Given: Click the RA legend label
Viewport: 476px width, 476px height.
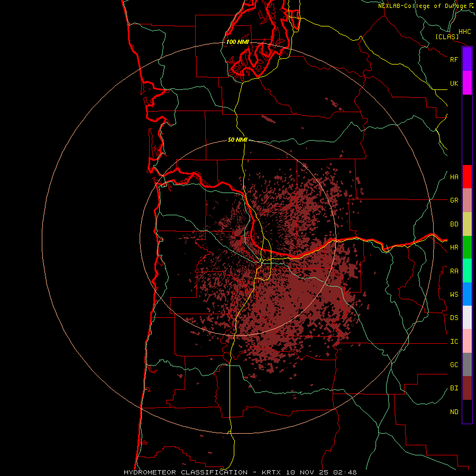Looking at the screenshot, I should pos(454,271).
